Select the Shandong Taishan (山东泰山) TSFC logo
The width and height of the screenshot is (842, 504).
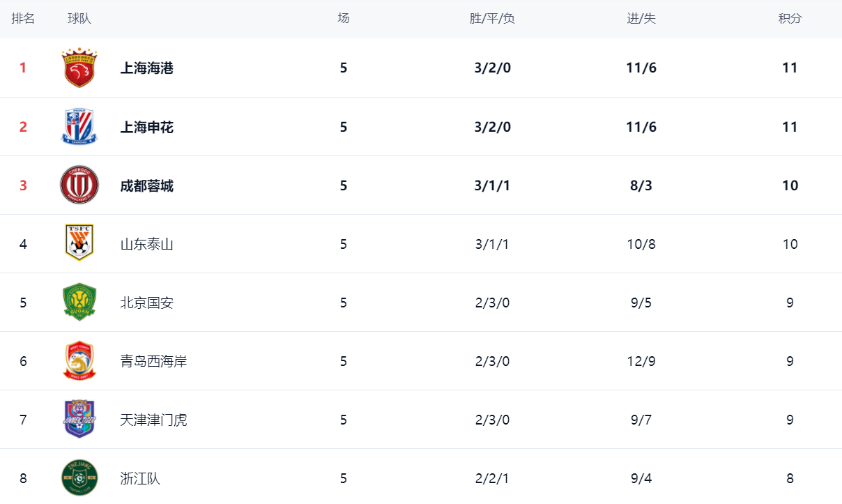(x=79, y=243)
